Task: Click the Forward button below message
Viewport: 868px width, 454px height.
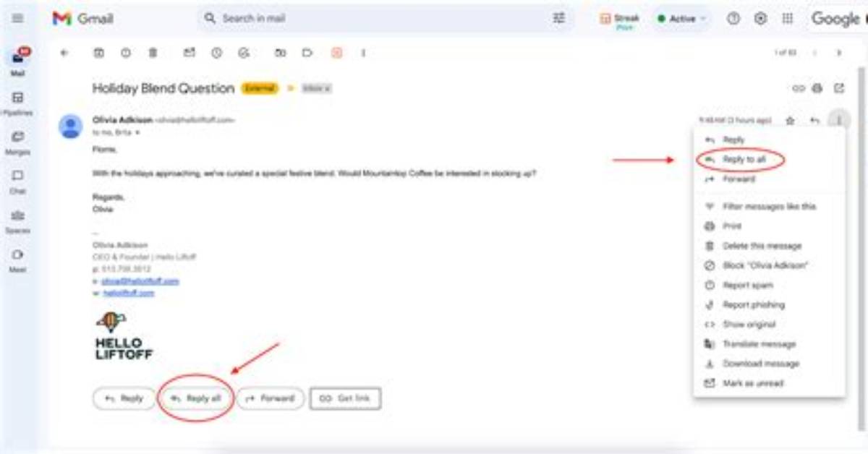Action: 271,398
